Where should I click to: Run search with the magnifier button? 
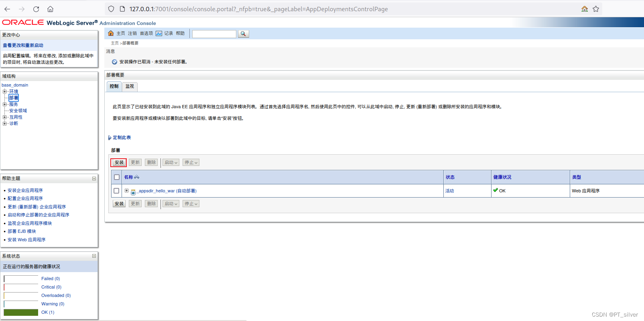(243, 34)
